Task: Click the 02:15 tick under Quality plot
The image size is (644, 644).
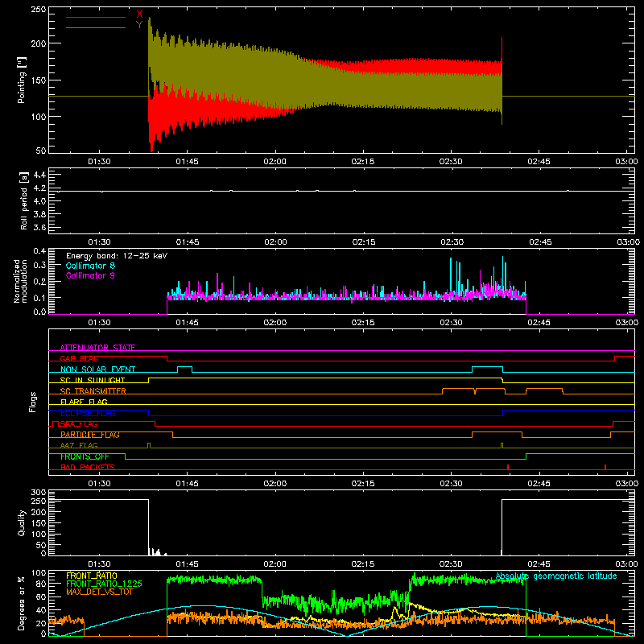Action: click(x=363, y=564)
